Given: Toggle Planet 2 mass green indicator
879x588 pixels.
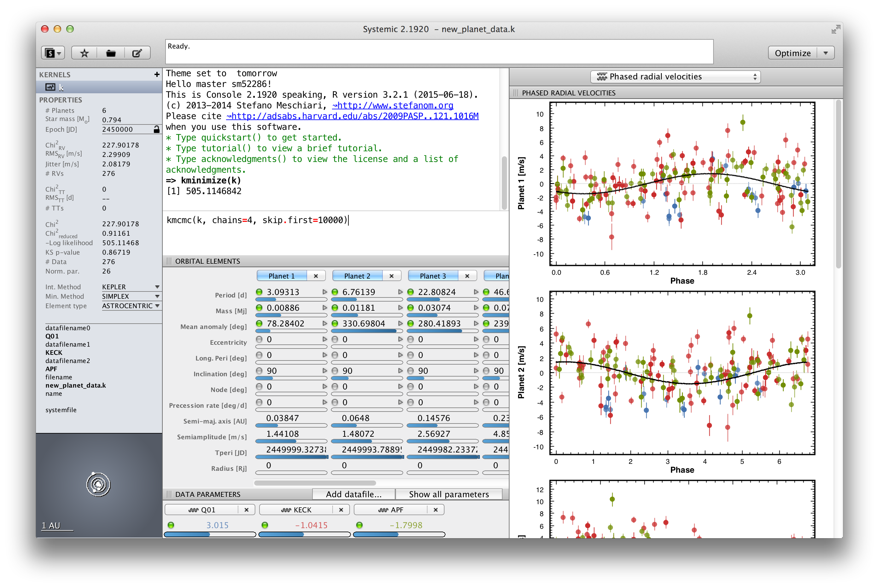Looking at the screenshot, I should [335, 308].
